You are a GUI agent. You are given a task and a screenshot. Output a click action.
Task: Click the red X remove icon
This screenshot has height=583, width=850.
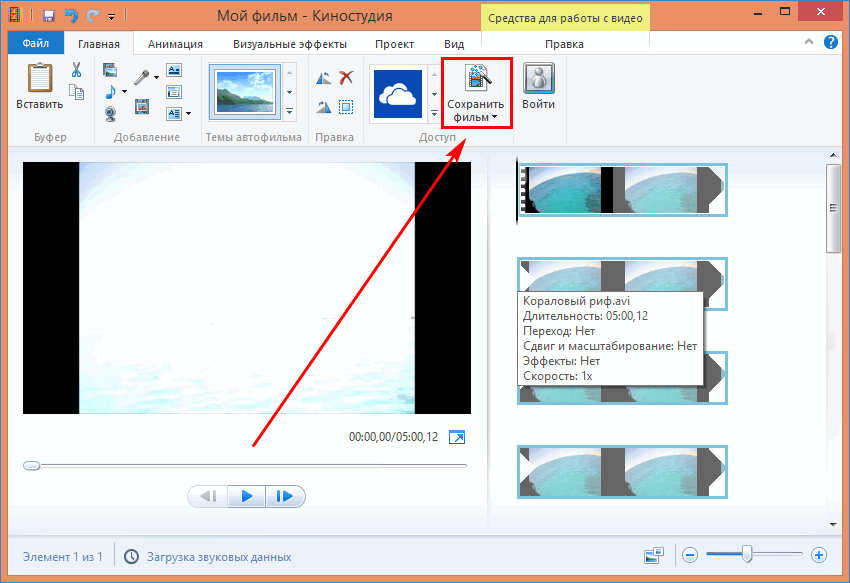coord(346,78)
